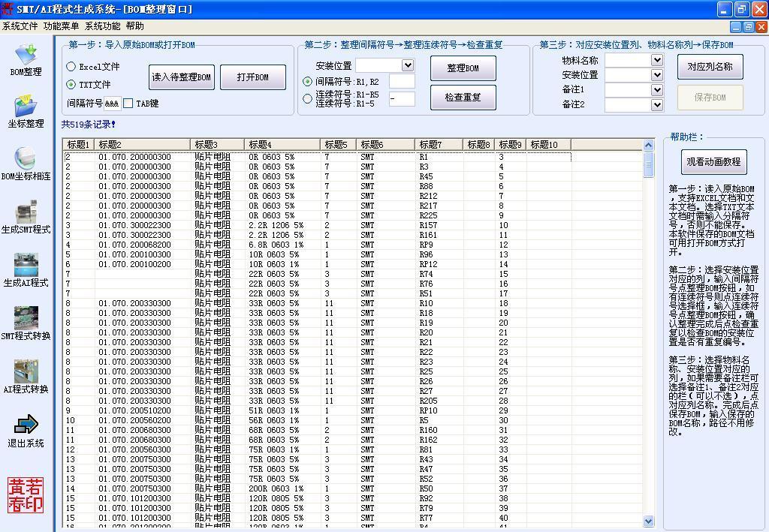Image resolution: width=769 pixels, height=532 pixels.
Task: Open the BOM整理 sidebar icon
Action: 26,56
